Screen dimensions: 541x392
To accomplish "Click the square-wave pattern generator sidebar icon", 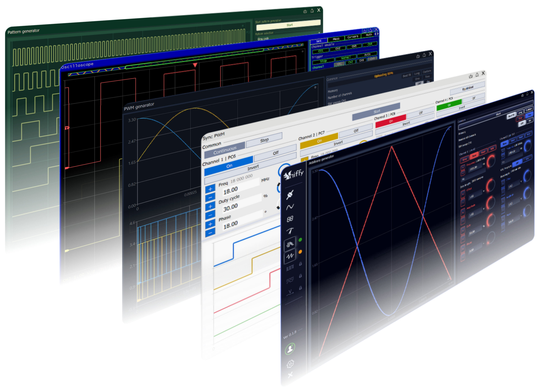I will pyautogui.click(x=290, y=268).
